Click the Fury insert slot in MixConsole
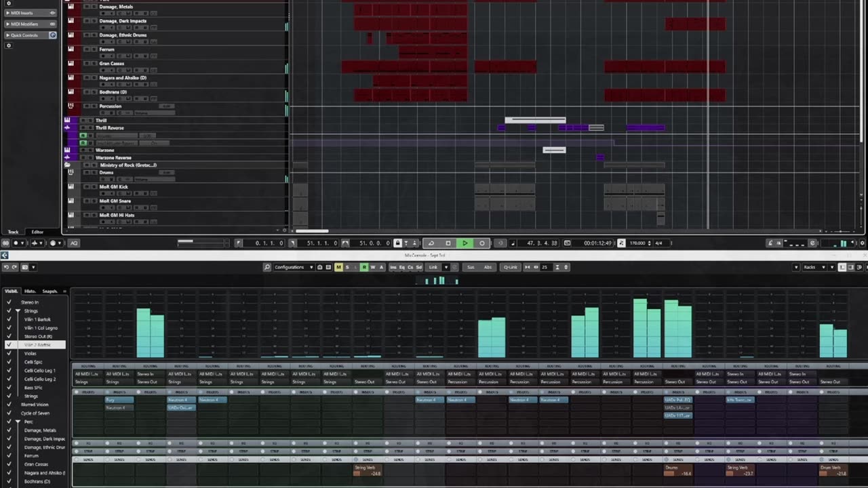Viewport: 868px width, 488px height. click(x=119, y=400)
